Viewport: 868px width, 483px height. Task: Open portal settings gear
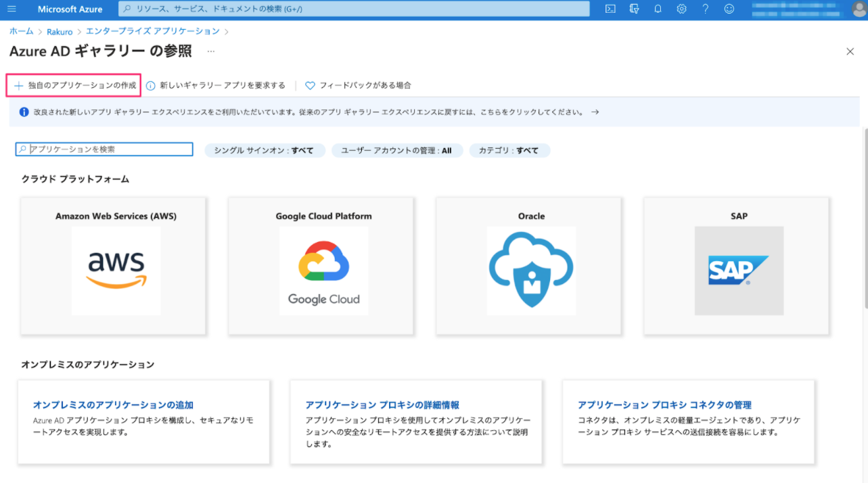click(681, 9)
